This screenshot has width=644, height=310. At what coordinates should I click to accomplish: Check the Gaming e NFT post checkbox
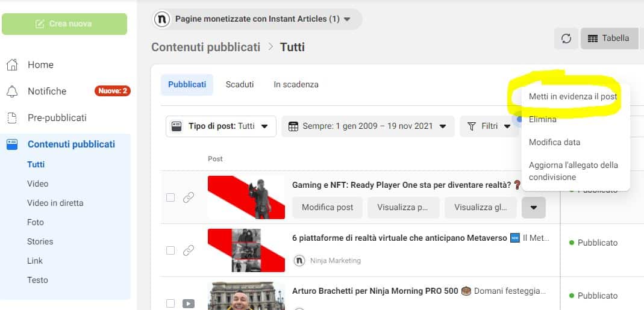click(170, 197)
